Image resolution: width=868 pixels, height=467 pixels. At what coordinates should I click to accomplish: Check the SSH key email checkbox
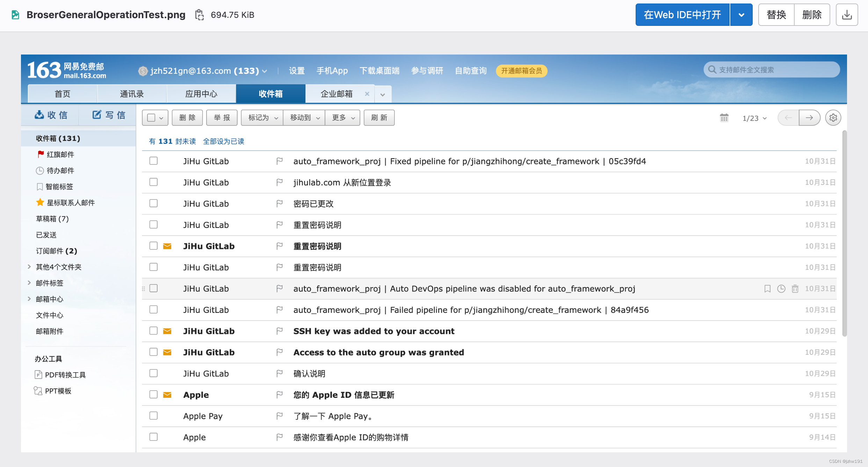[153, 331]
